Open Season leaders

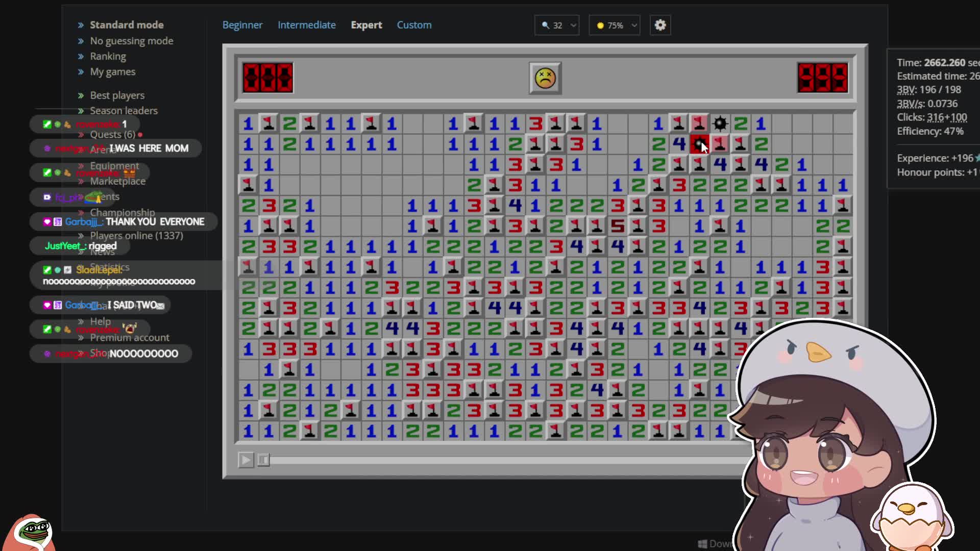click(x=124, y=111)
